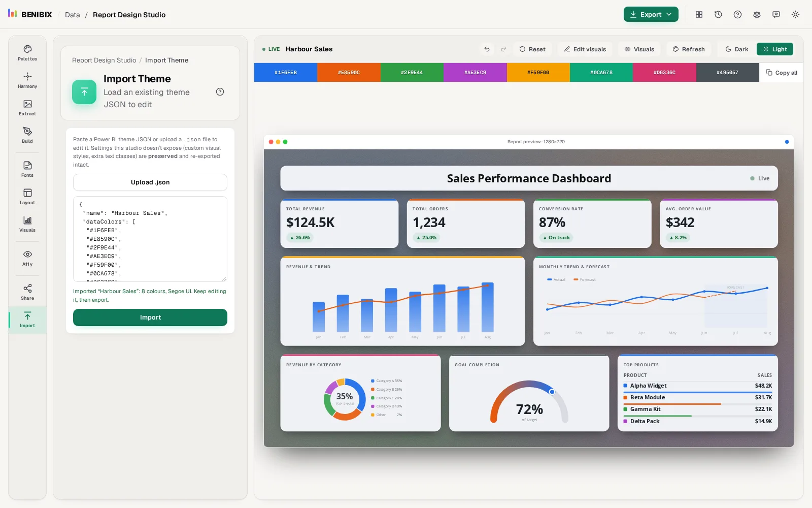Open the Share sidebar section
The width and height of the screenshot is (812, 508).
(27, 292)
